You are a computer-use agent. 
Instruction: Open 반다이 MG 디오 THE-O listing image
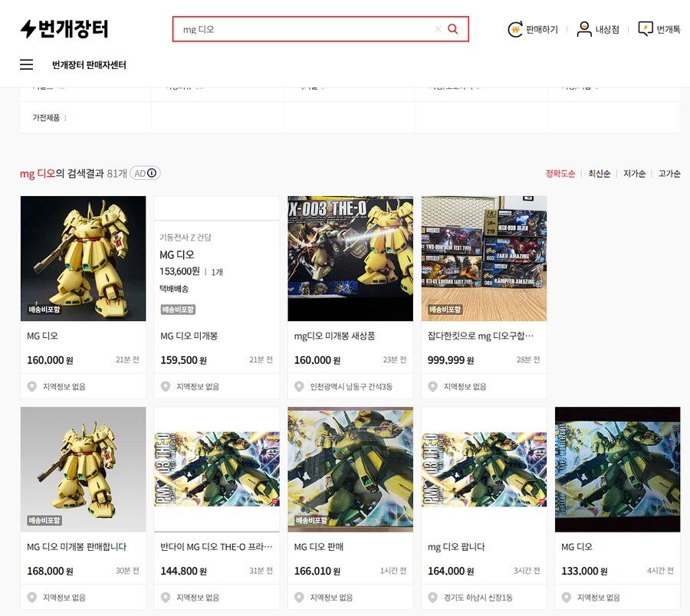[216, 470]
